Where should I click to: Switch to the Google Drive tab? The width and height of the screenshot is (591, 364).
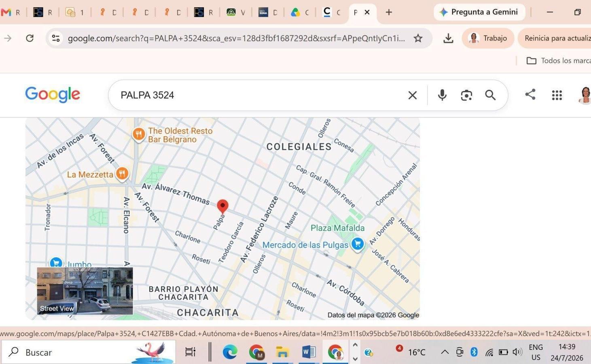pos(300,13)
